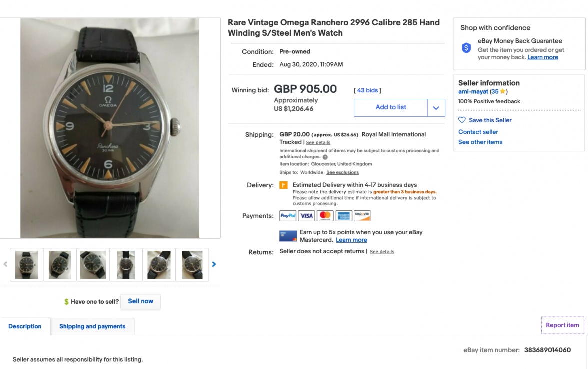Open the 43 bids link
588x369 pixels.
pyautogui.click(x=367, y=90)
